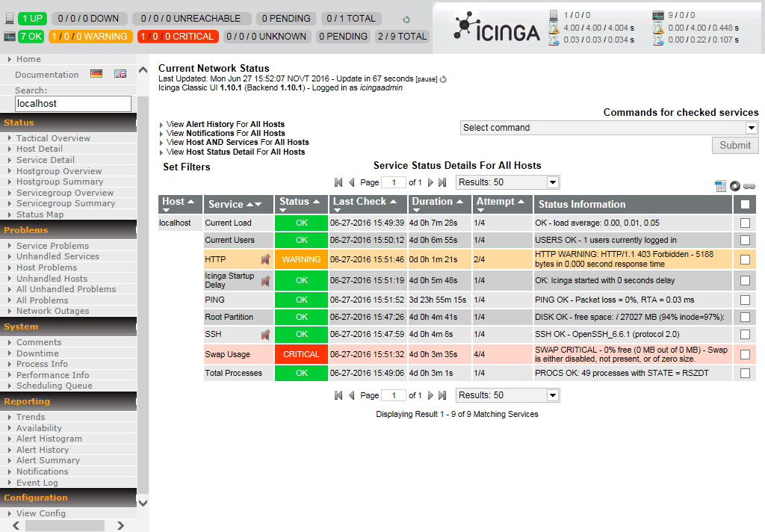The width and height of the screenshot is (765, 532).
Task: Open the Select command dropdown
Action: coord(609,127)
